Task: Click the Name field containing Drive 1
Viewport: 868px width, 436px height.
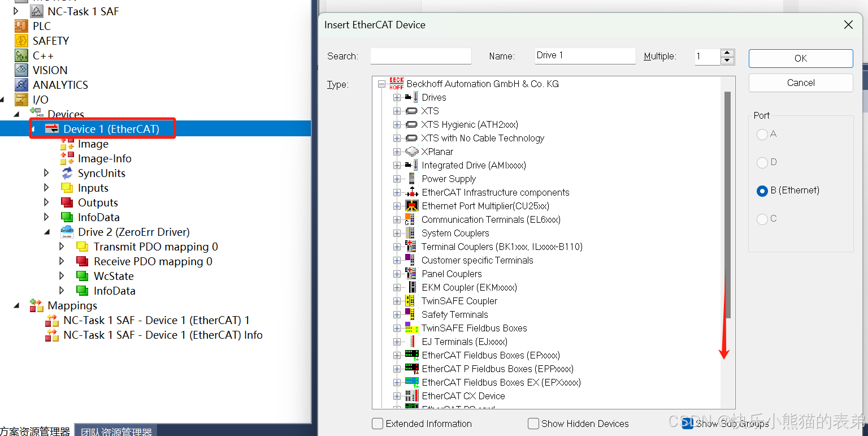Action: pyautogui.click(x=585, y=56)
